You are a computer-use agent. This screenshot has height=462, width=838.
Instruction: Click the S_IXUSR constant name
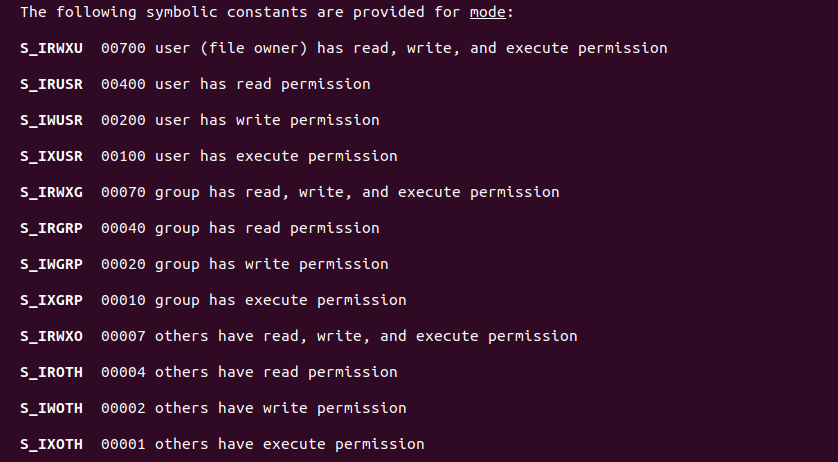(52, 156)
